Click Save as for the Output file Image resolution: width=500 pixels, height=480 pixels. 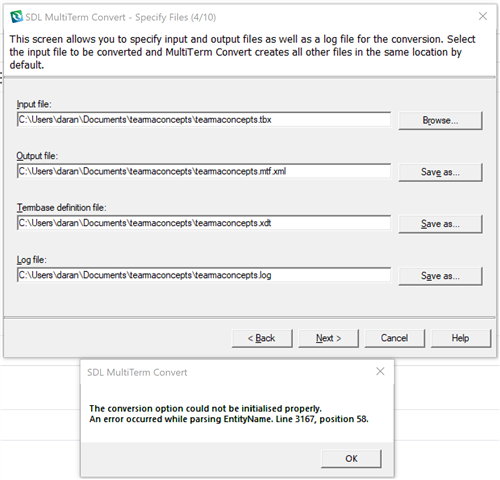(440, 172)
